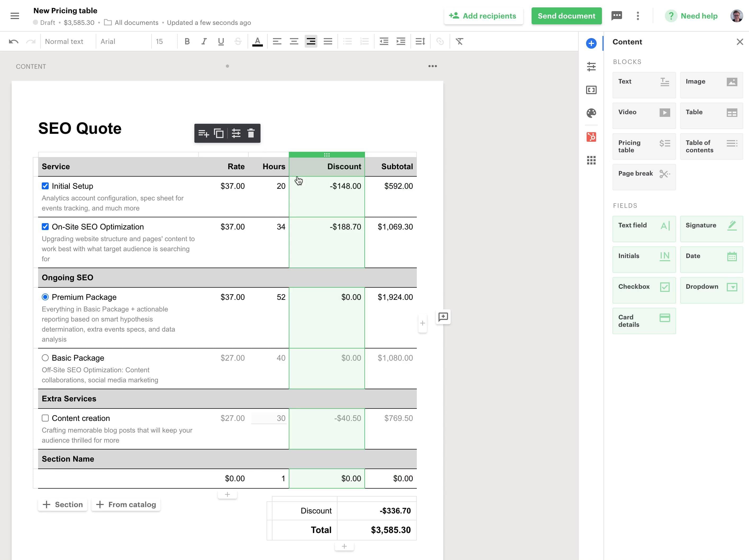Insert a bulleted list
The image size is (749, 560).
(348, 41)
